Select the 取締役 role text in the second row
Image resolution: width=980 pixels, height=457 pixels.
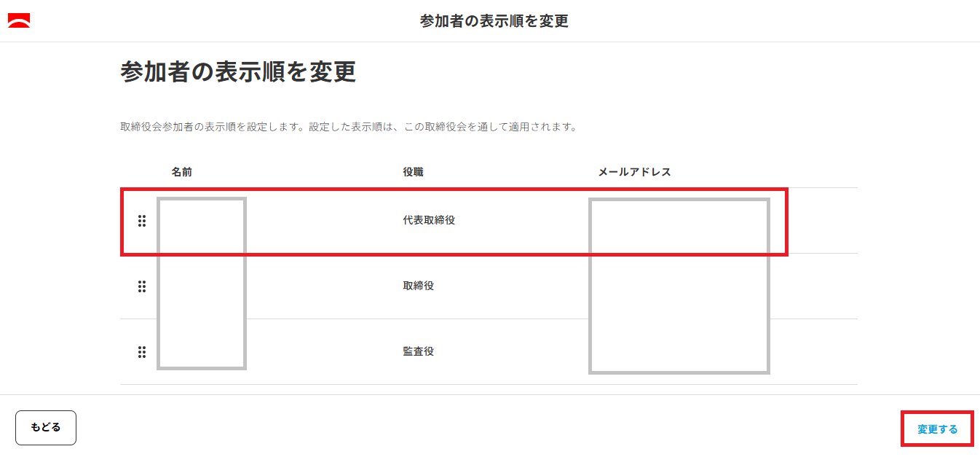pos(419,286)
